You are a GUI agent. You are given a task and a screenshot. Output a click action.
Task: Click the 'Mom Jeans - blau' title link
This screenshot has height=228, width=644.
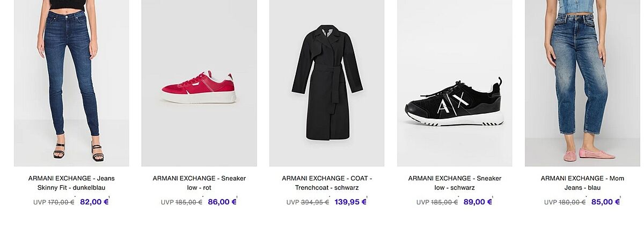pos(582,183)
